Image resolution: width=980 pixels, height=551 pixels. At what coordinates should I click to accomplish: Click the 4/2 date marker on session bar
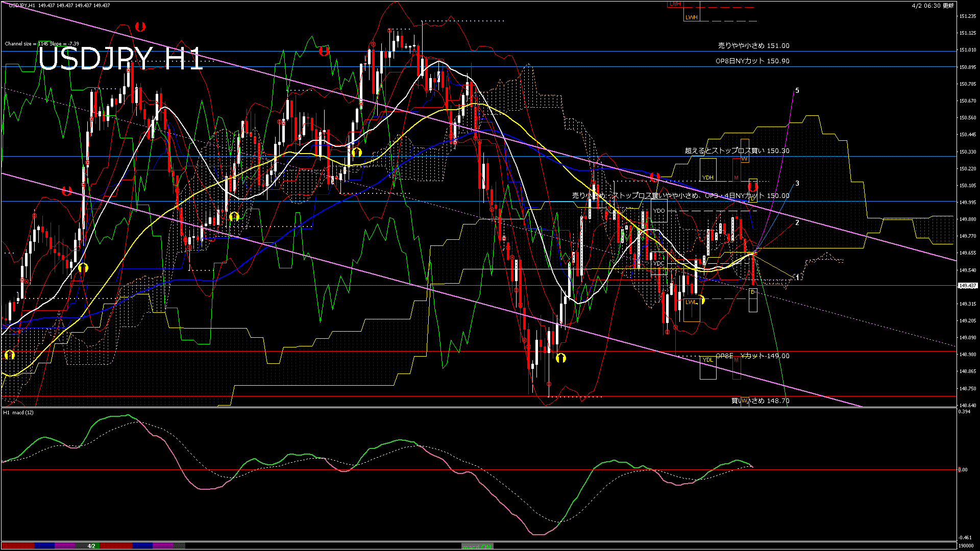[91, 546]
